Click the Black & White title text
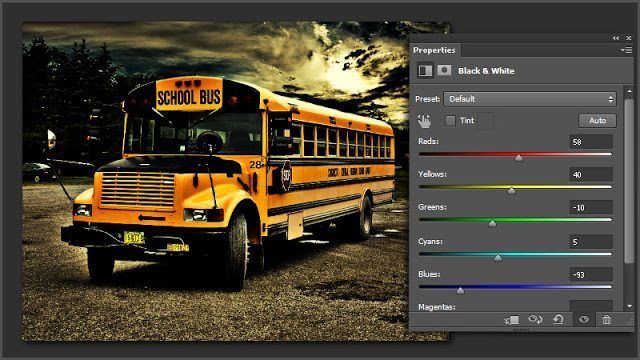This screenshot has width=640, height=360. 486,71
